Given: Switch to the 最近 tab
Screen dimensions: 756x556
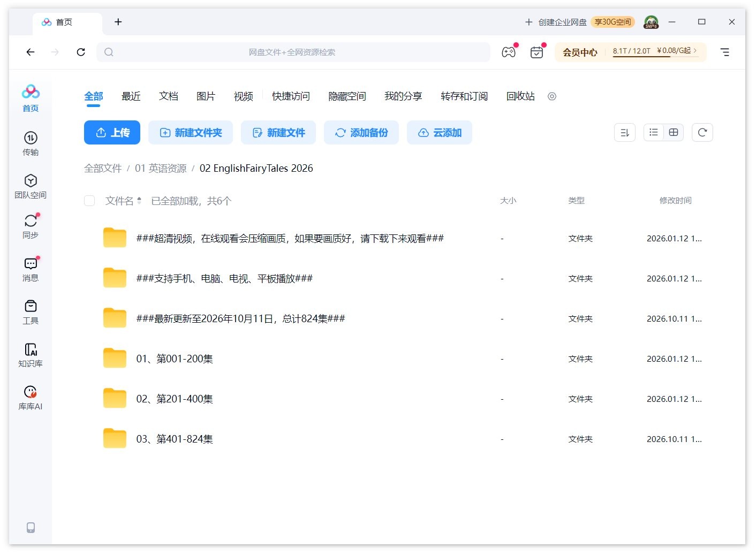Looking at the screenshot, I should pyautogui.click(x=131, y=96).
